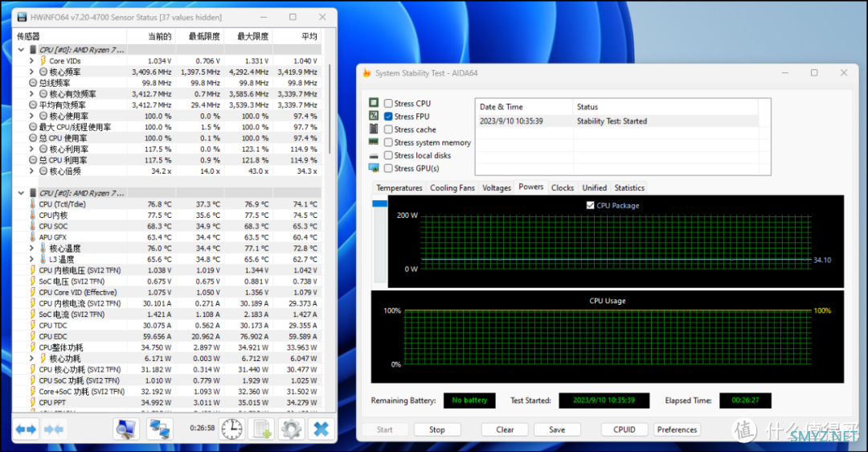Click the expand-columns blue arrows button in HWiNFO
The width and height of the screenshot is (868, 452).
[26, 429]
